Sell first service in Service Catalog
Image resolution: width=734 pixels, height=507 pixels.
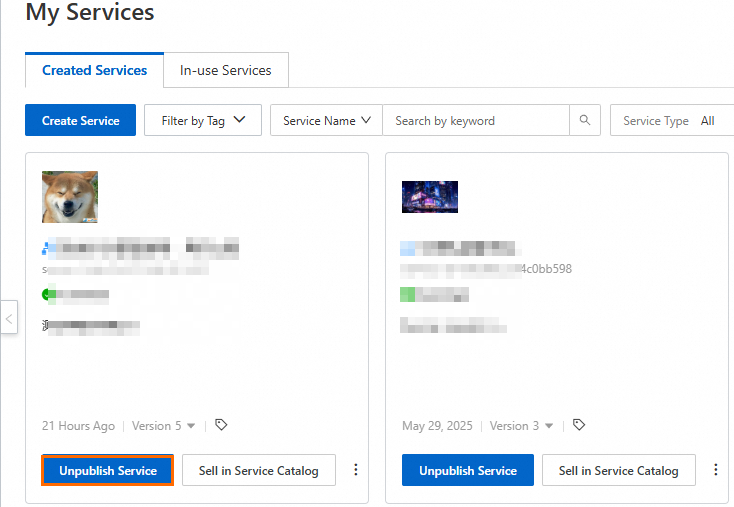click(x=258, y=470)
